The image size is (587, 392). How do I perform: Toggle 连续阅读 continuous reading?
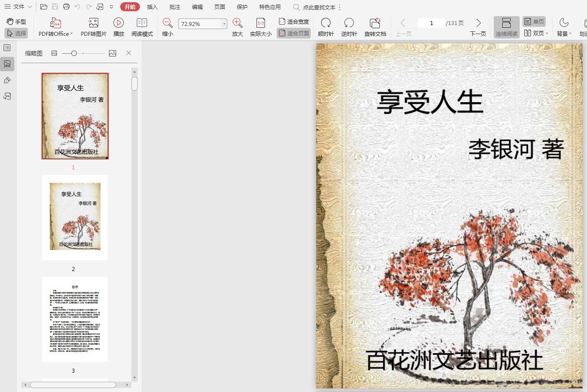pos(507,27)
